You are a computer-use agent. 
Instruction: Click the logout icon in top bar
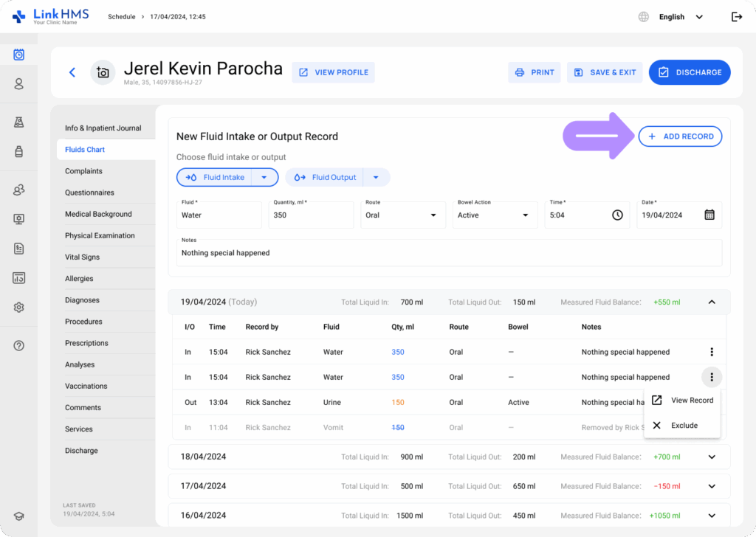pos(736,17)
